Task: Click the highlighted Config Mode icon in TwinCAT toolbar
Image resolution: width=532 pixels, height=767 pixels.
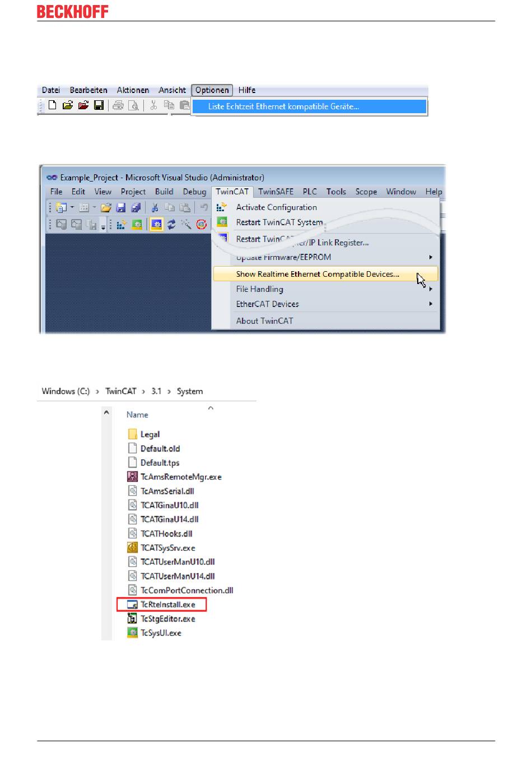Action: 156,225
